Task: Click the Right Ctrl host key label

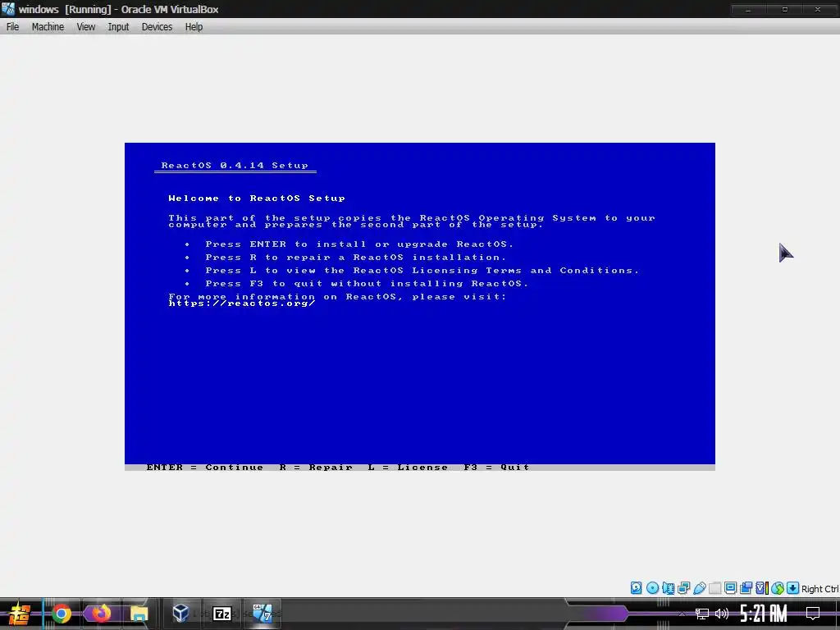Action: (819, 589)
